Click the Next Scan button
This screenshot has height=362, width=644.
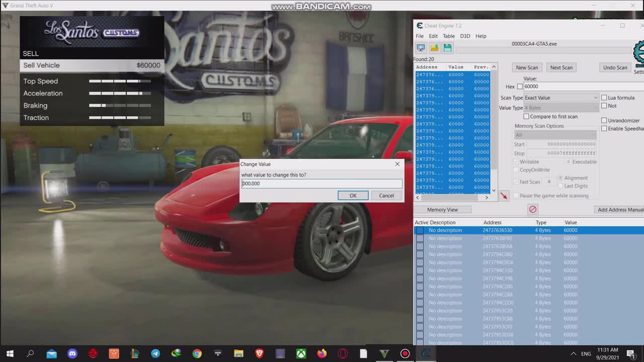tap(561, 67)
